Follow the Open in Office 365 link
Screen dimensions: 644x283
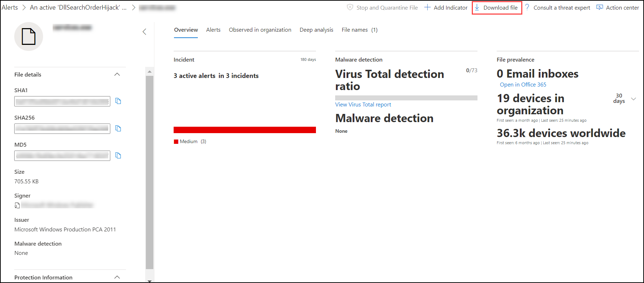523,85
